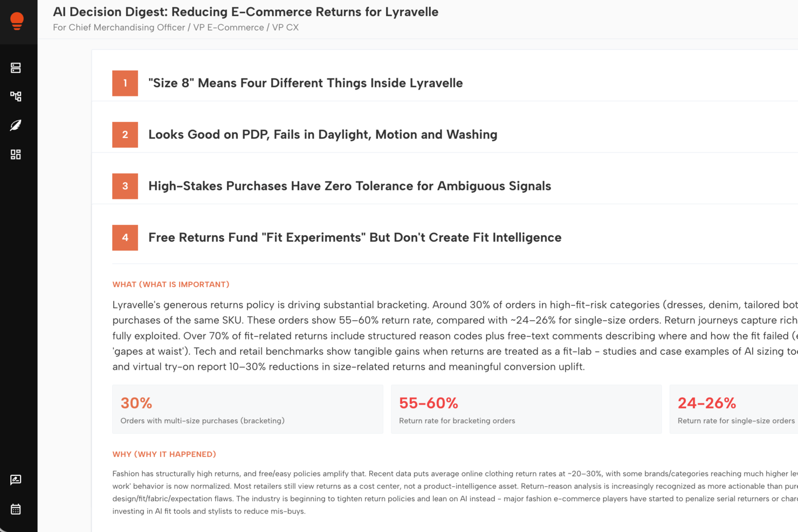Open the feedback message icon near sidebar bottom
This screenshot has width=798, height=532.
pos(16,480)
